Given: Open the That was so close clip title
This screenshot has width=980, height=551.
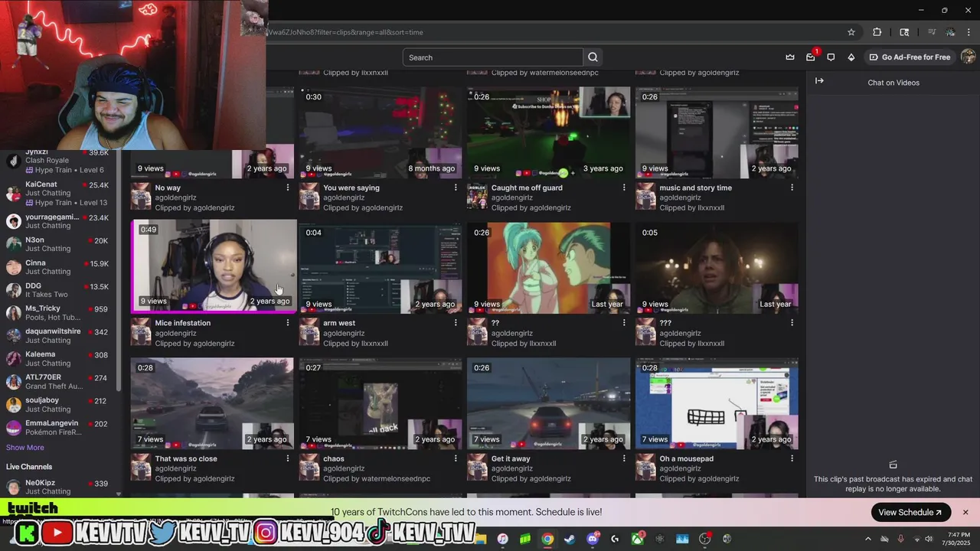Looking at the screenshot, I should click(x=186, y=459).
